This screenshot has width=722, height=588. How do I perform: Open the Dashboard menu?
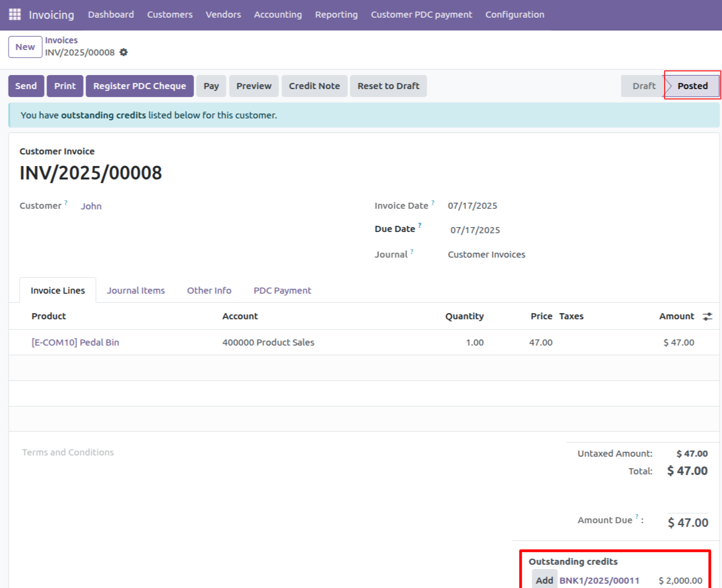pos(111,15)
